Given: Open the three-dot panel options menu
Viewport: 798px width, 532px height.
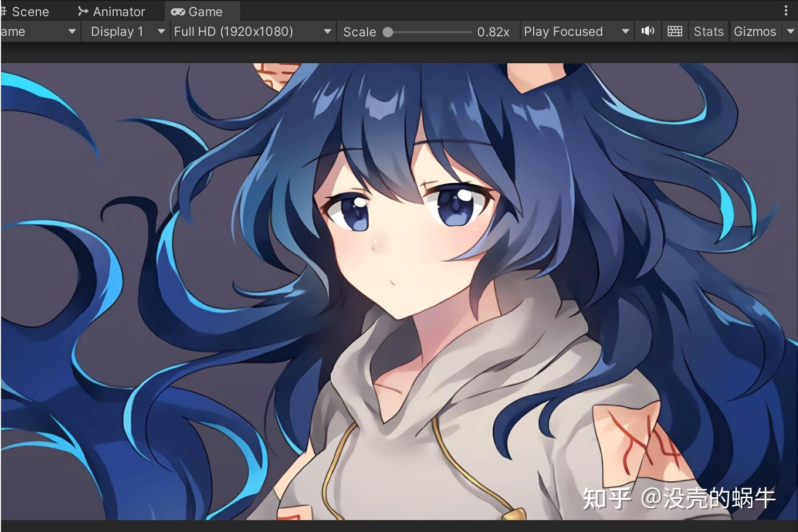Looking at the screenshot, I should [x=786, y=11].
